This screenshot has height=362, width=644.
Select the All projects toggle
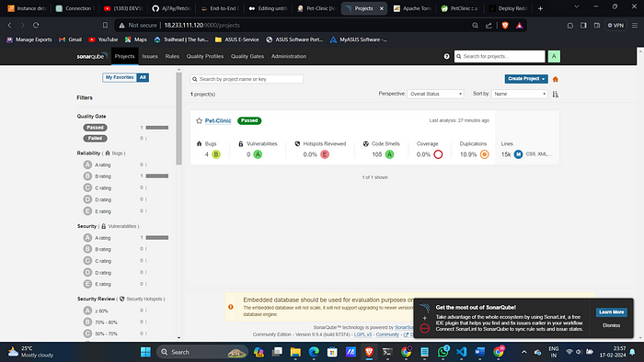(143, 77)
